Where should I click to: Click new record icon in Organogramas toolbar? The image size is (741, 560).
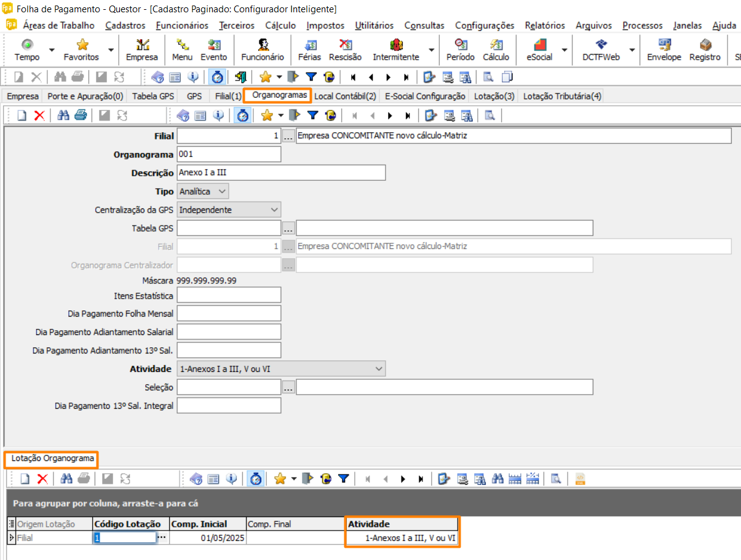22,115
